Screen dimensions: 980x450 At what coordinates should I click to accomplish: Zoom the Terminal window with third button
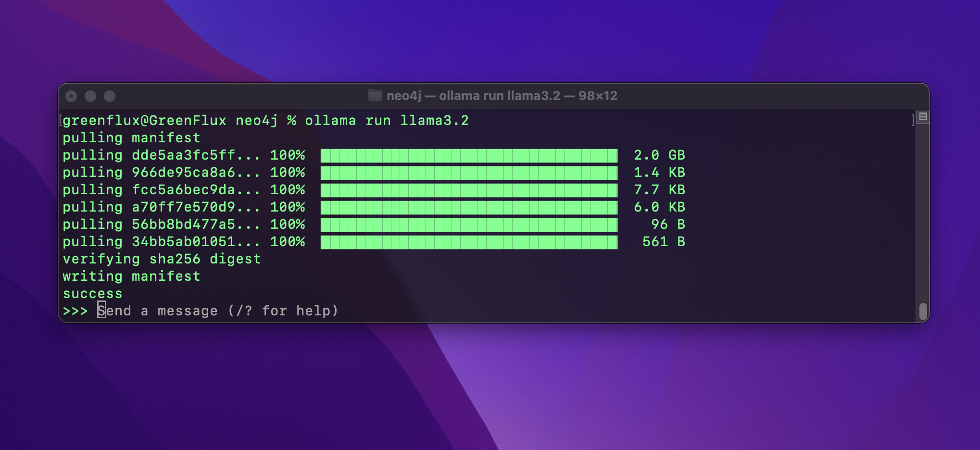(x=110, y=96)
